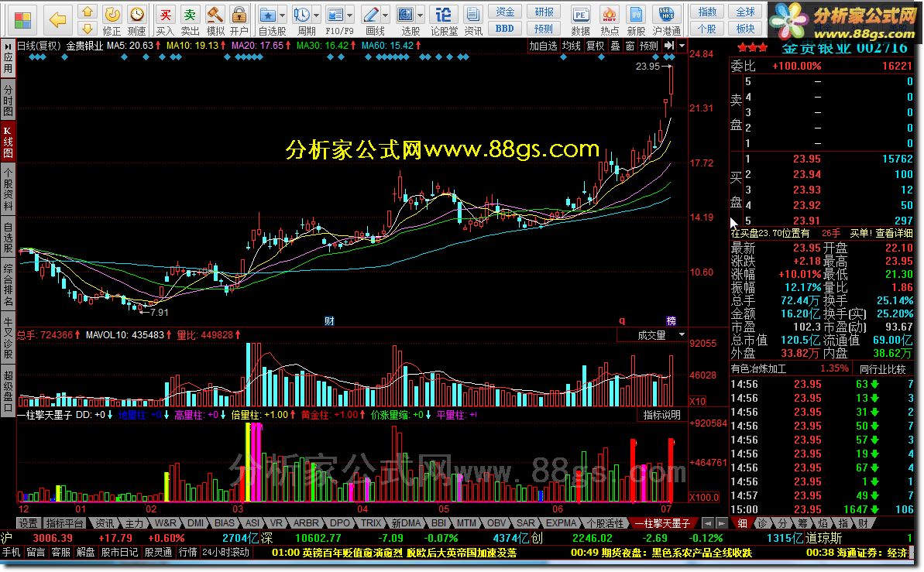
Task: Toggle the 筹 chip distribution button
Action: tap(802, 523)
